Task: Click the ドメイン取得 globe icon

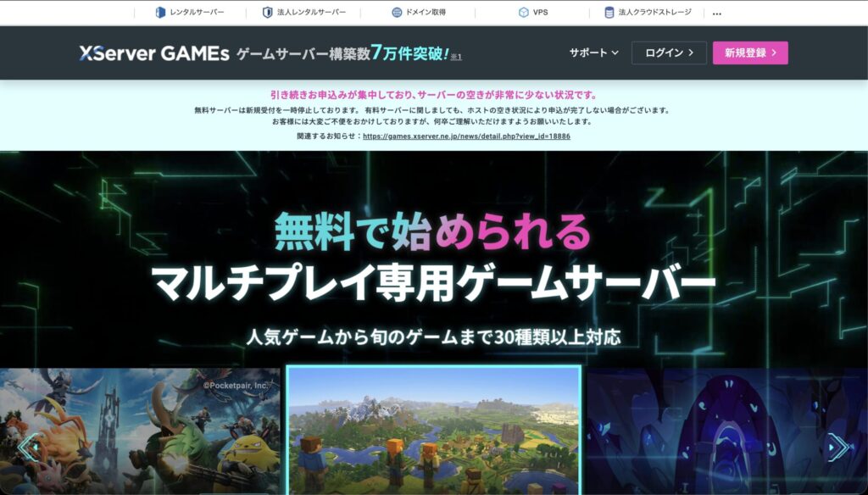Action: pos(397,12)
